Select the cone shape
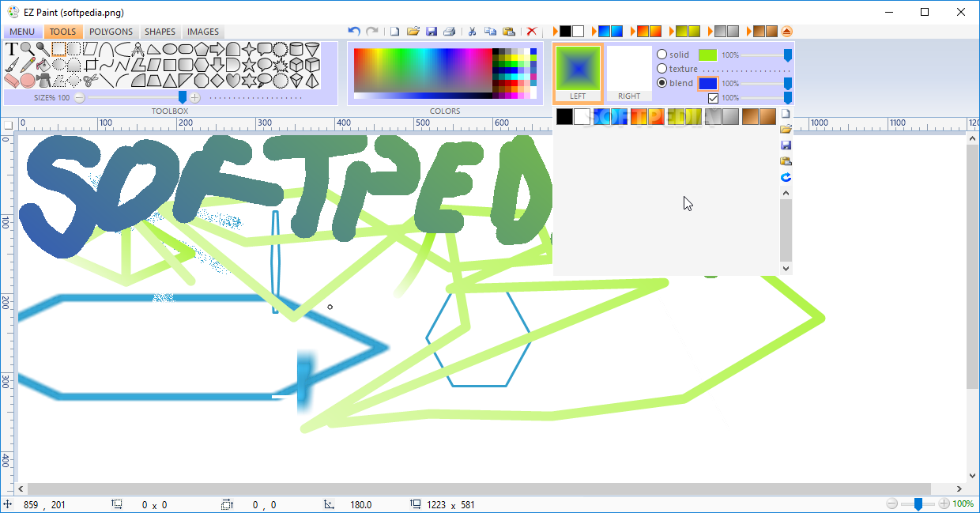980x513 pixels. point(312,49)
